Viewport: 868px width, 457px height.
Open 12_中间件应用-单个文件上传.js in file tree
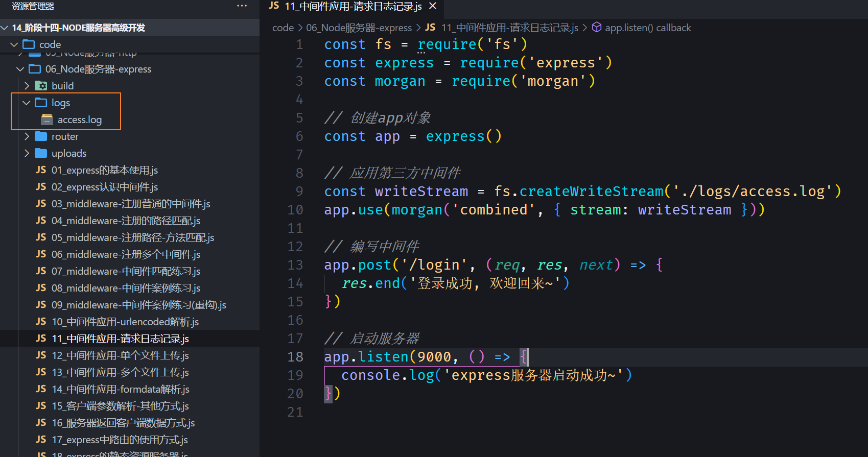[x=120, y=355]
